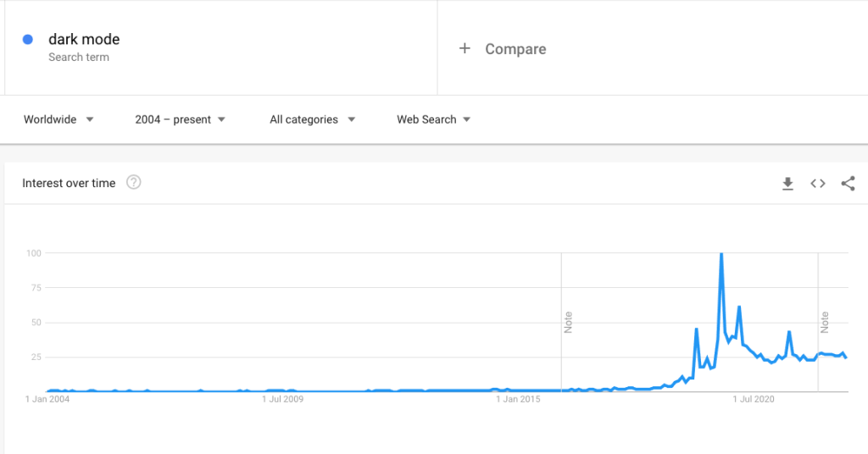Screen dimensions: 868x454
Task: Download the interest over time data
Action: [787, 184]
